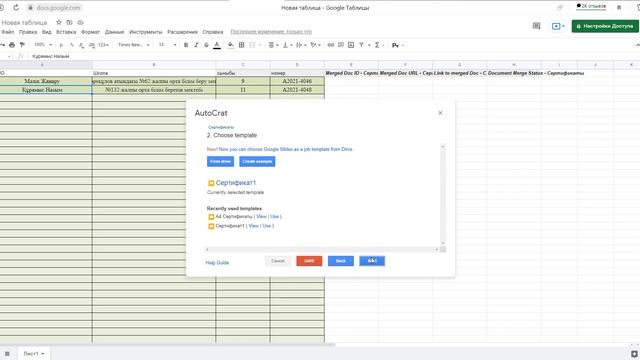640x360 pixels.
Task: Apply currency number format
Action: [x=61, y=45]
